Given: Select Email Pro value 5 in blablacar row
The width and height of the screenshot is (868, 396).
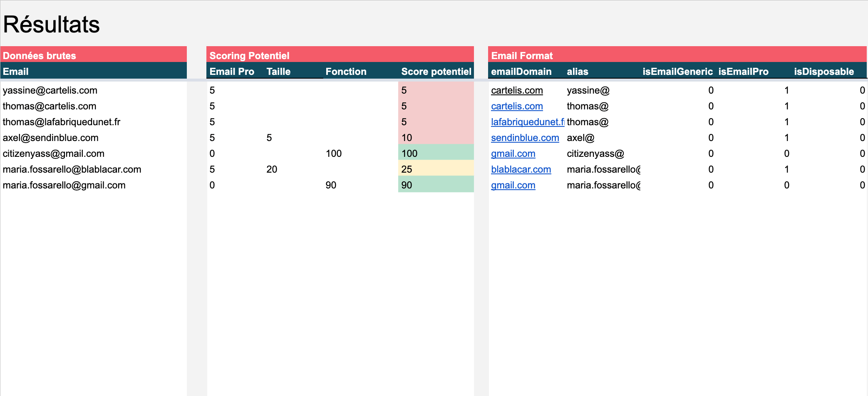Looking at the screenshot, I should [x=212, y=169].
